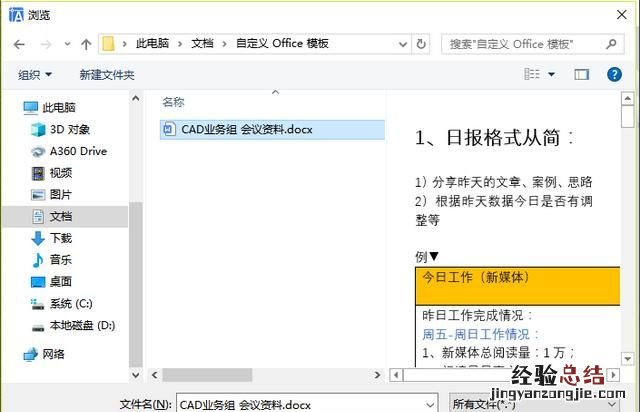The image size is (640, 412).
Task: Open 本地磁盘 (D:) drive
Action: (x=73, y=326)
